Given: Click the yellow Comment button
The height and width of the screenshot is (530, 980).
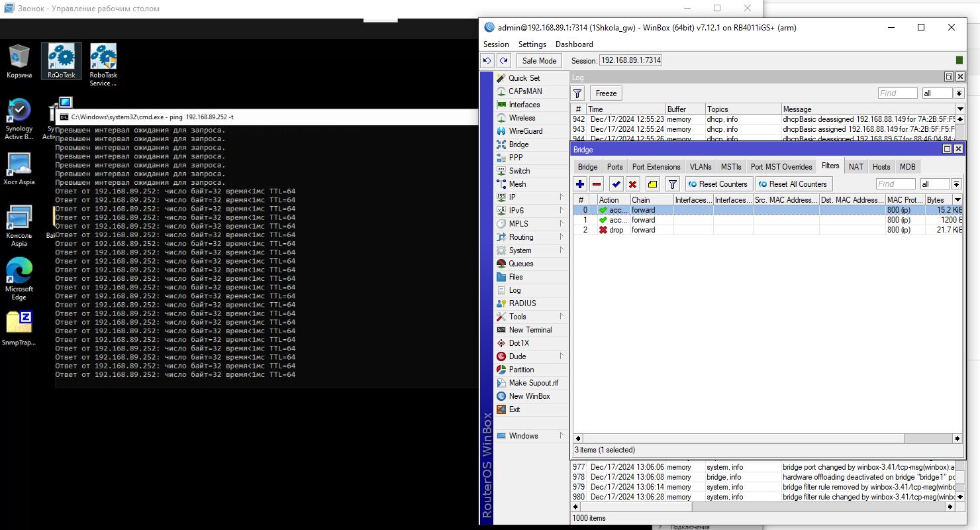Looking at the screenshot, I should pos(652,184).
